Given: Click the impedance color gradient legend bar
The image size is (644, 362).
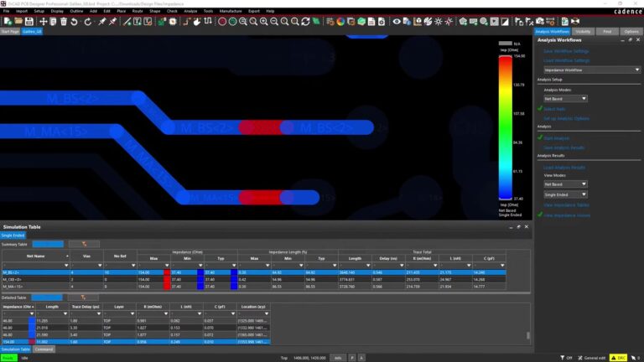Looking at the screenshot, I should click(505, 128).
